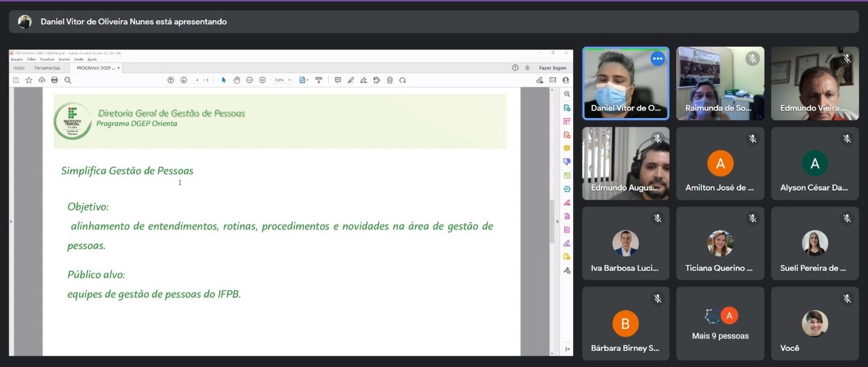This screenshot has width=868, height=367.
Task: Go to previous page with up arrow
Action: click(171, 80)
